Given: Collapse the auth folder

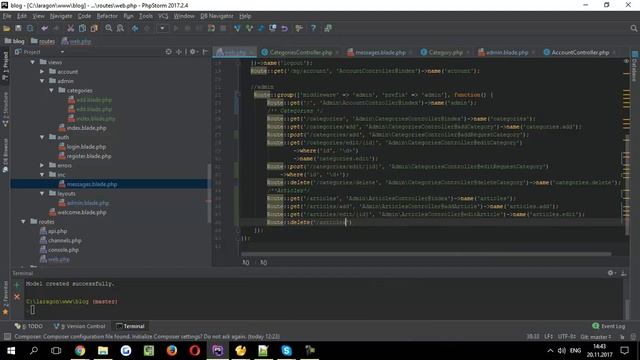Looking at the screenshot, I should [x=42, y=137].
